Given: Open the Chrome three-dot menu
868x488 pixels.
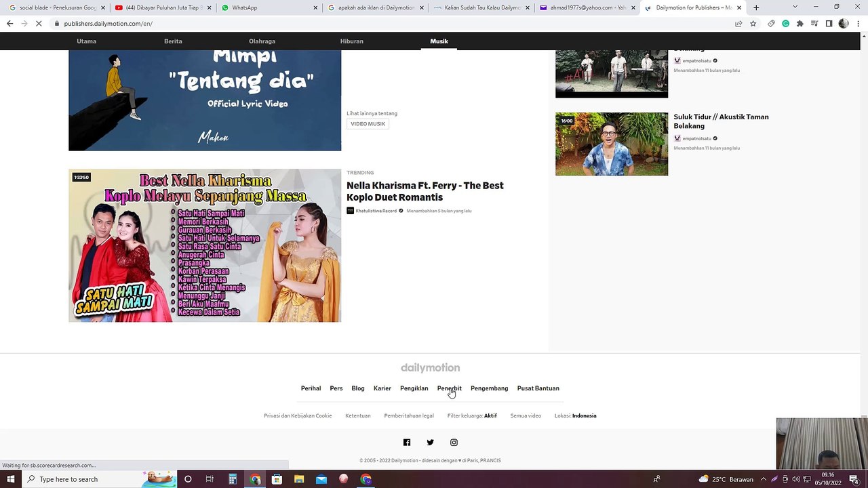Looking at the screenshot, I should point(858,23).
